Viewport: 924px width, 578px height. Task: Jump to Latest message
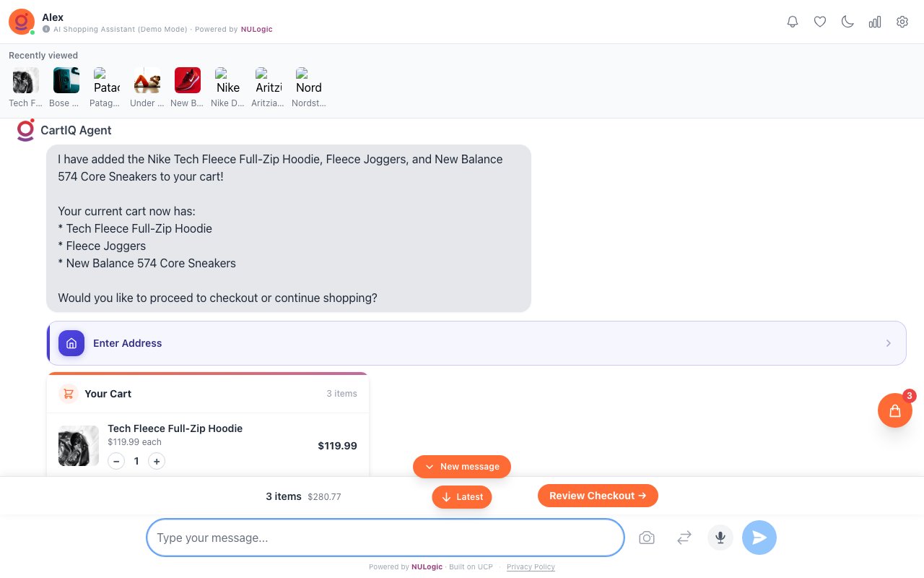462,497
